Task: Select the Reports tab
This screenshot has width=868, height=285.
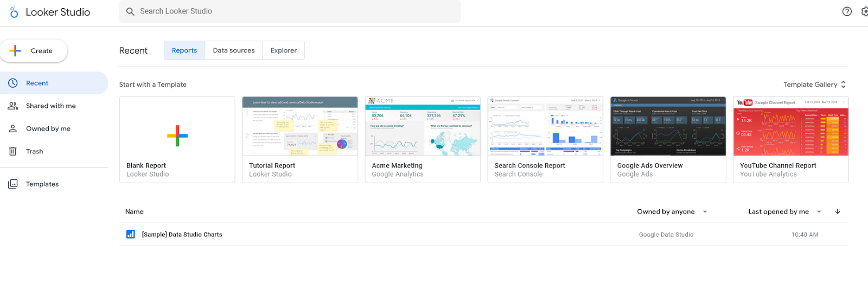Action: coord(184,50)
